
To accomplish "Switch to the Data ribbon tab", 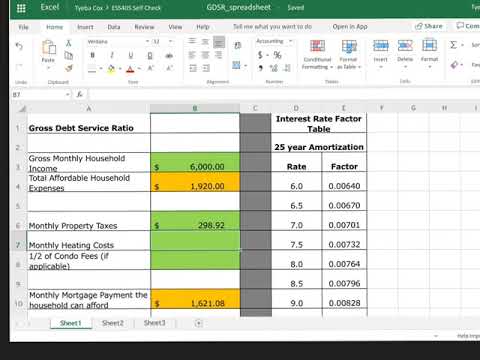I will 114,27.
